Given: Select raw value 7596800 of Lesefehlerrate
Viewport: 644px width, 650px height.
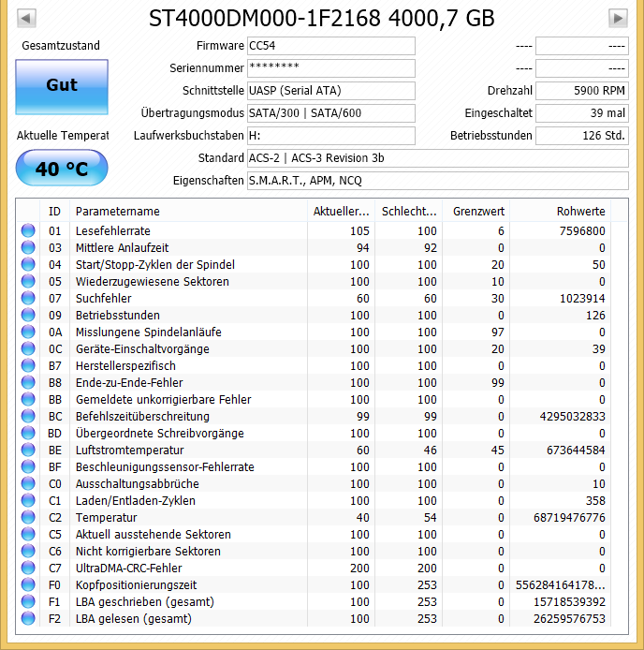Looking at the screenshot, I should coord(582,231).
